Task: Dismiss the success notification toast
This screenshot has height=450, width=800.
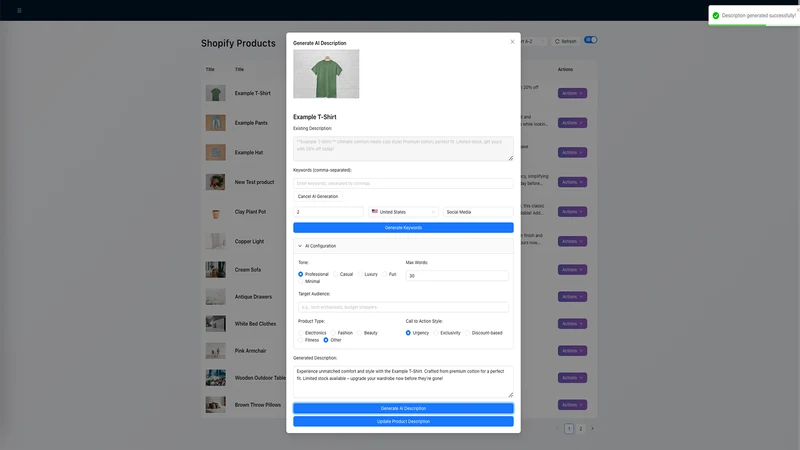Action: point(797,9)
